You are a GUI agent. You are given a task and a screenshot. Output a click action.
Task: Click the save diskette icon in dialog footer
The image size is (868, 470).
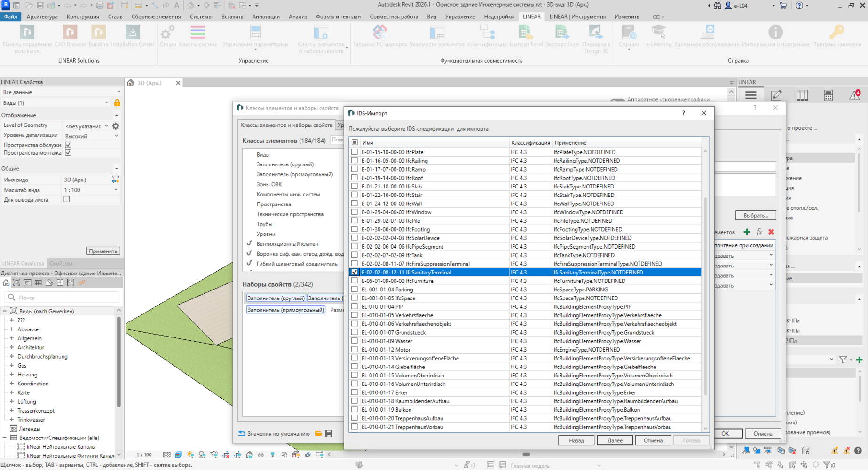329,433
